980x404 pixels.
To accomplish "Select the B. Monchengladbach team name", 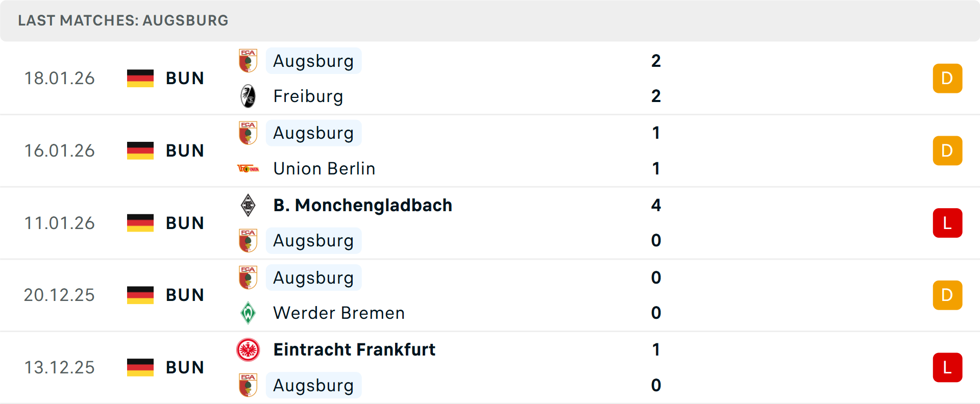I will coord(362,205).
